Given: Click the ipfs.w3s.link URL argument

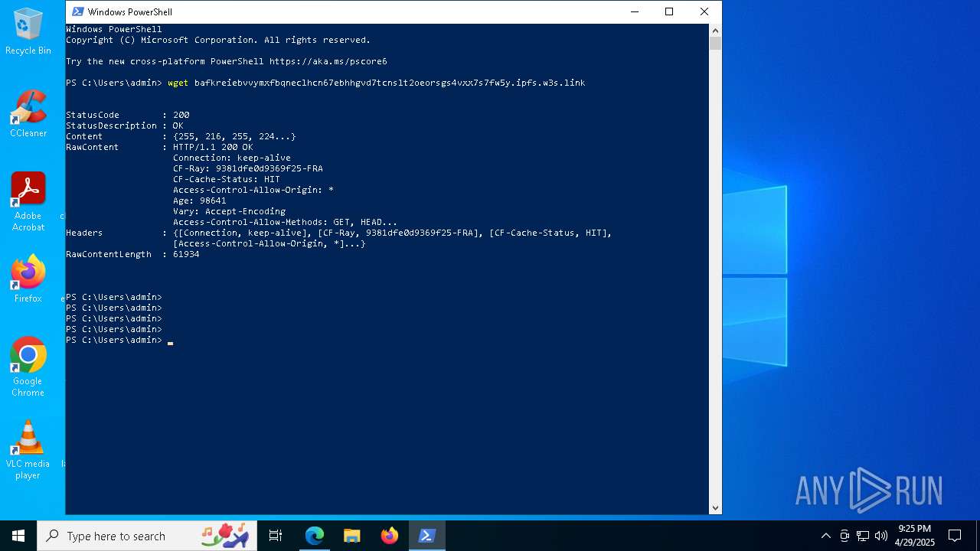Looking at the screenshot, I should pos(390,83).
